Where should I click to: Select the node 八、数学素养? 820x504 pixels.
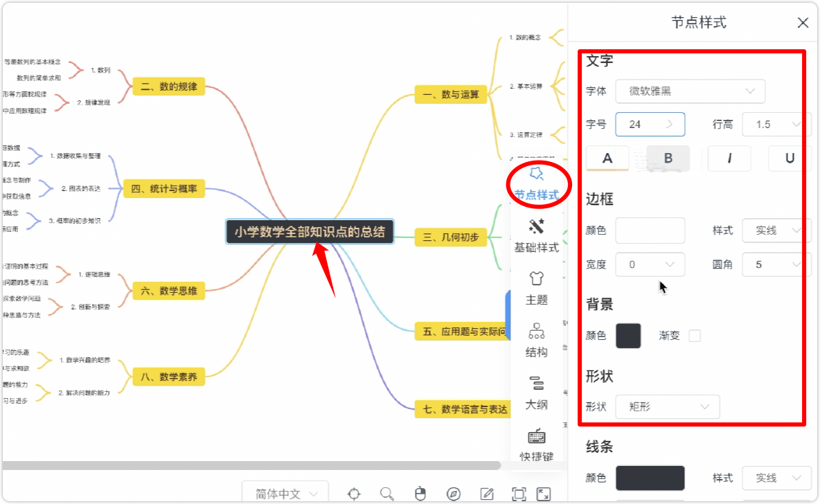[169, 377]
